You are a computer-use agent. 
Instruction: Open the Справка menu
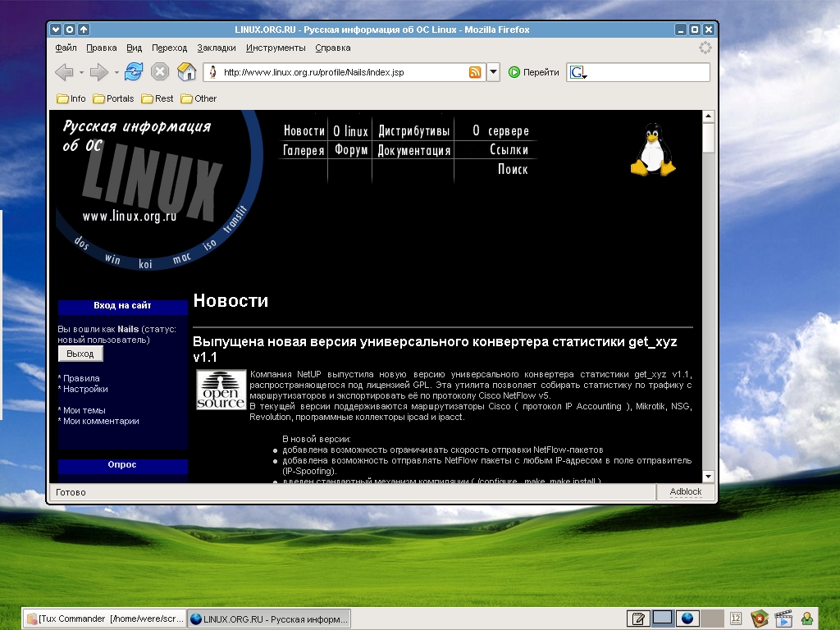(333, 48)
